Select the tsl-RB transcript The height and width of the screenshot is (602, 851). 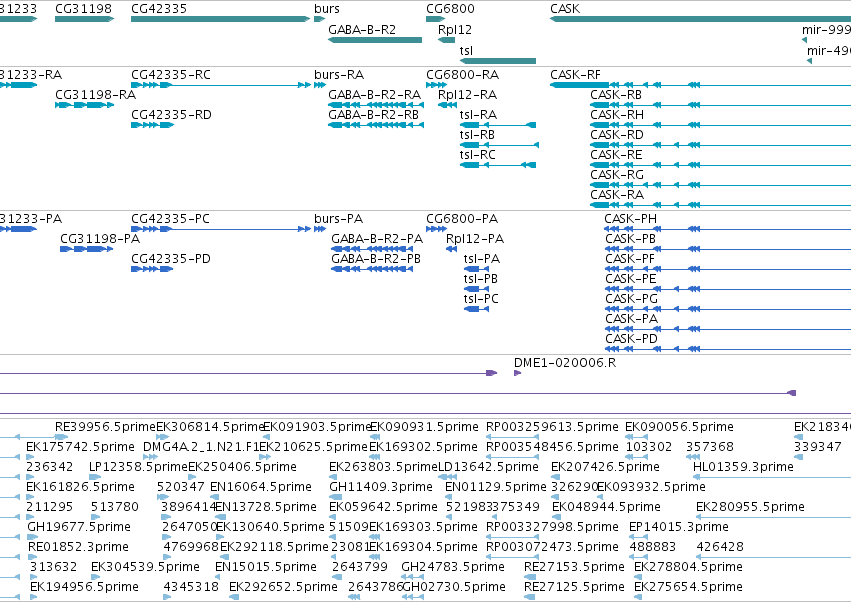(x=499, y=145)
